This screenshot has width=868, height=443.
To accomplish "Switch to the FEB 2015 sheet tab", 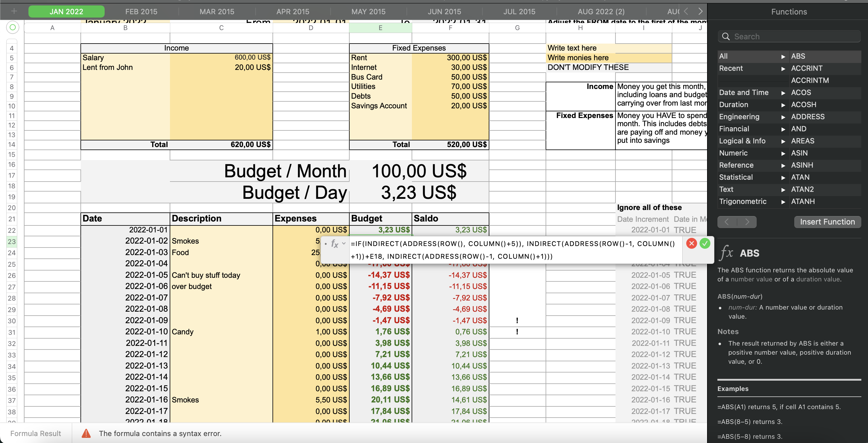I will pyautogui.click(x=141, y=11).
